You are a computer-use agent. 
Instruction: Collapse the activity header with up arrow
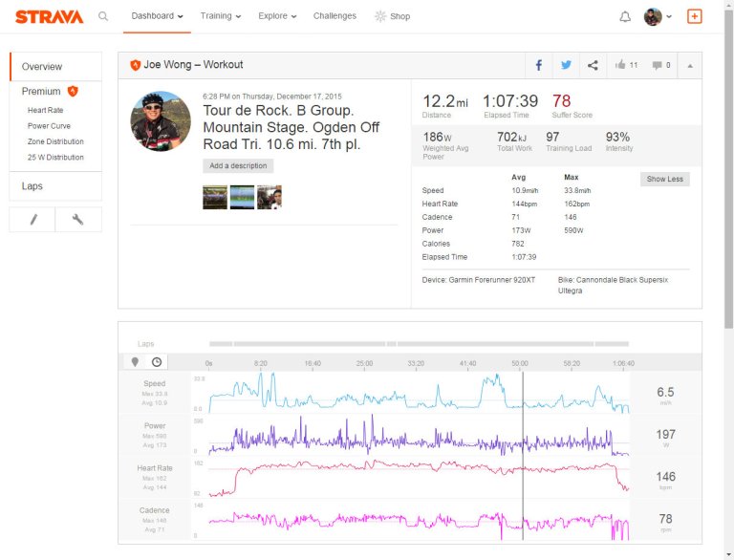(x=690, y=65)
